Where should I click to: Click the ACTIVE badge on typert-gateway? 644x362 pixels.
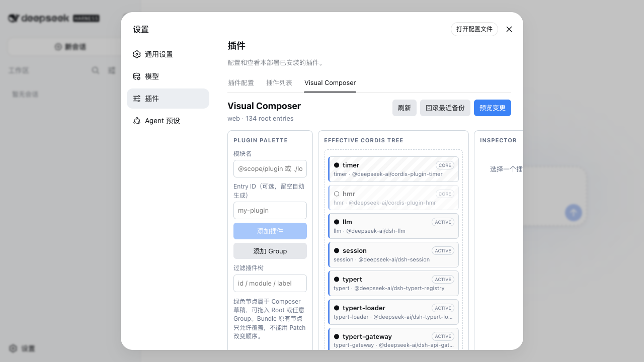tap(443, 336)
